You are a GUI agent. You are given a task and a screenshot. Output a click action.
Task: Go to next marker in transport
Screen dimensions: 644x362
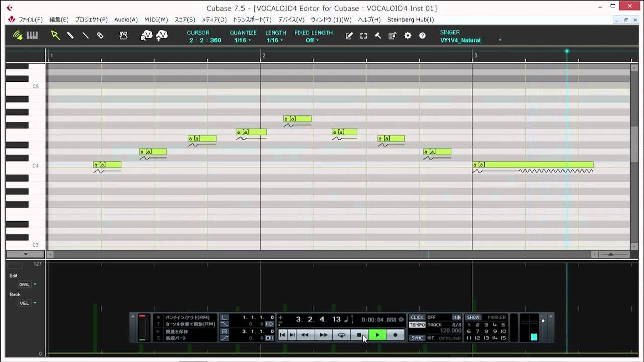[x=292, y=335]
